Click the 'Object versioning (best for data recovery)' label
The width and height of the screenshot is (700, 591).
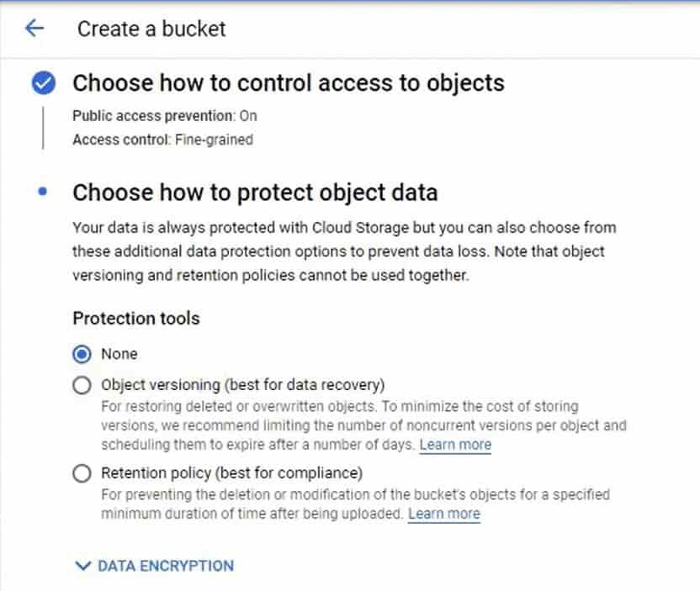[x=242, y=385]
